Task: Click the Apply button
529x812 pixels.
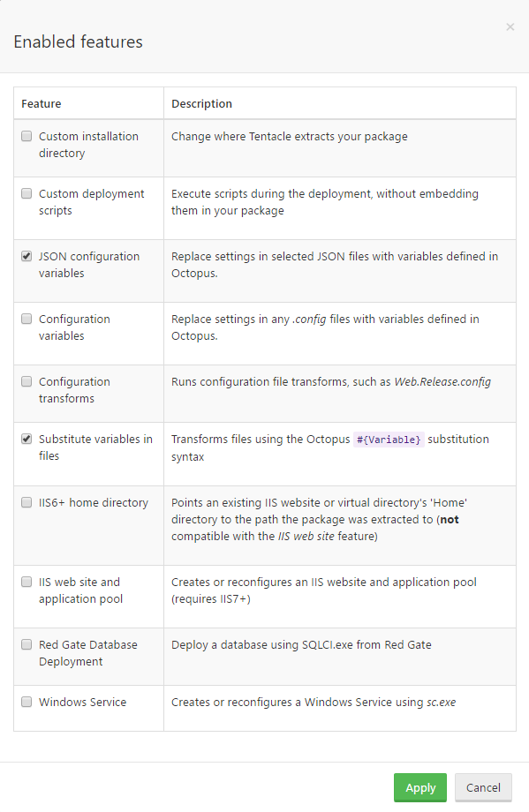Action: (x=419, y=787)
